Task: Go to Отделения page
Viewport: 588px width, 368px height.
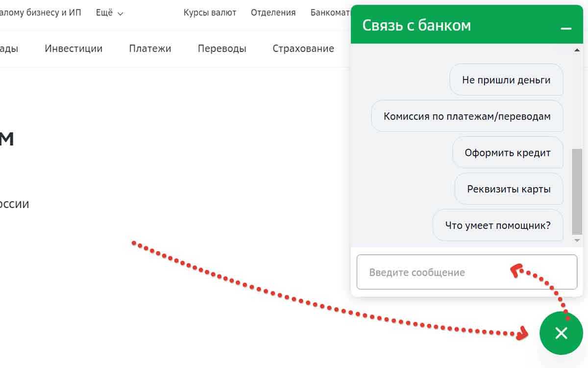Action: [x=273, y=13]
